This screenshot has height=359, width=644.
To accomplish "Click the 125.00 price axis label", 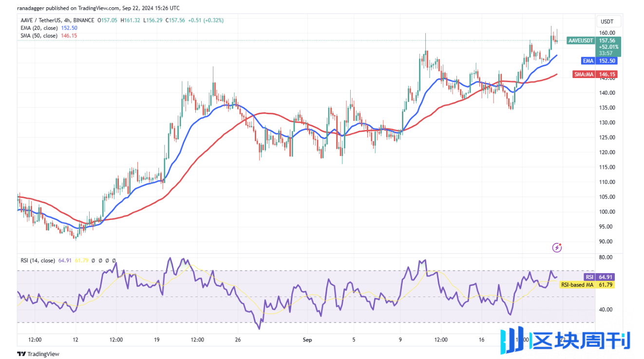I will point(607,137).
